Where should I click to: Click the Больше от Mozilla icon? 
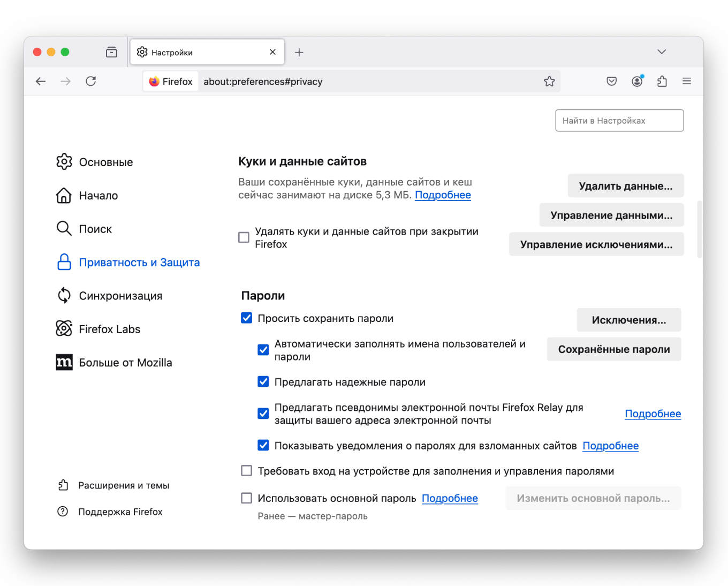64,362
